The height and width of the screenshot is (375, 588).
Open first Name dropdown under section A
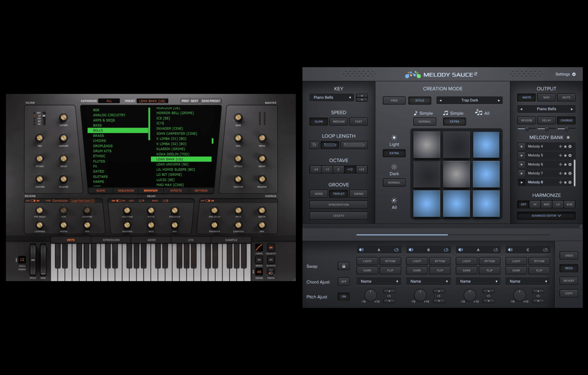[379, 281]
